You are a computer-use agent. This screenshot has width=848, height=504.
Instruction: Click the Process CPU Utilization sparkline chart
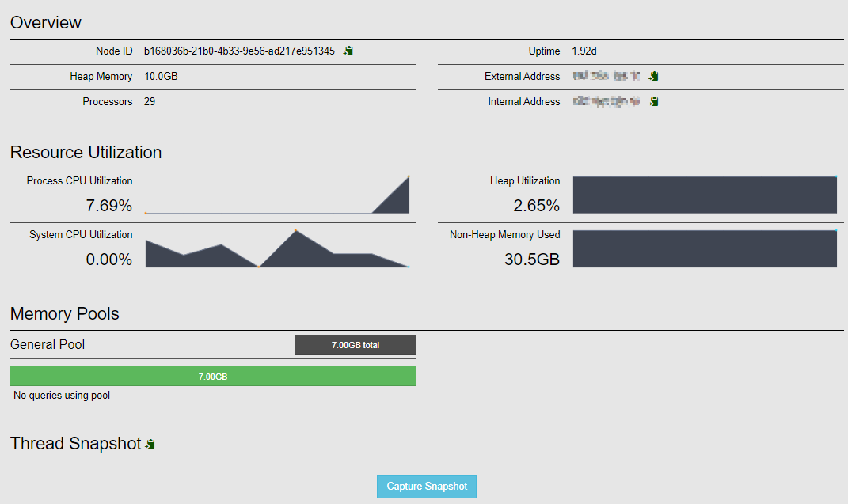277,195
